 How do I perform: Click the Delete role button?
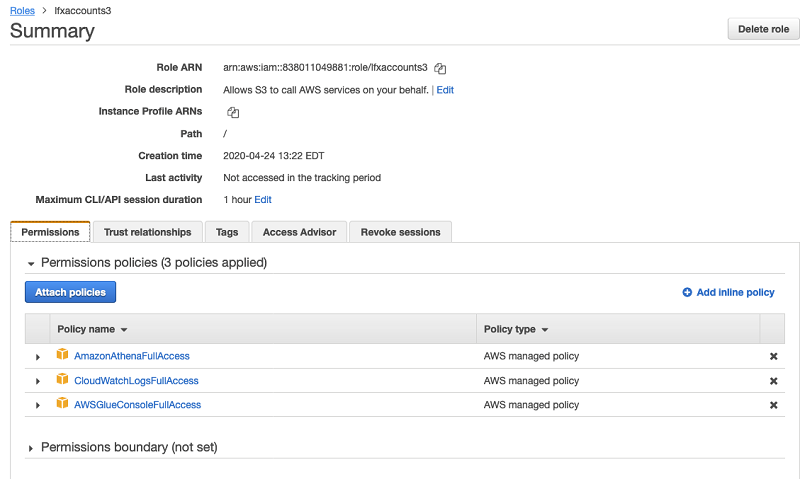click(763, 29)
